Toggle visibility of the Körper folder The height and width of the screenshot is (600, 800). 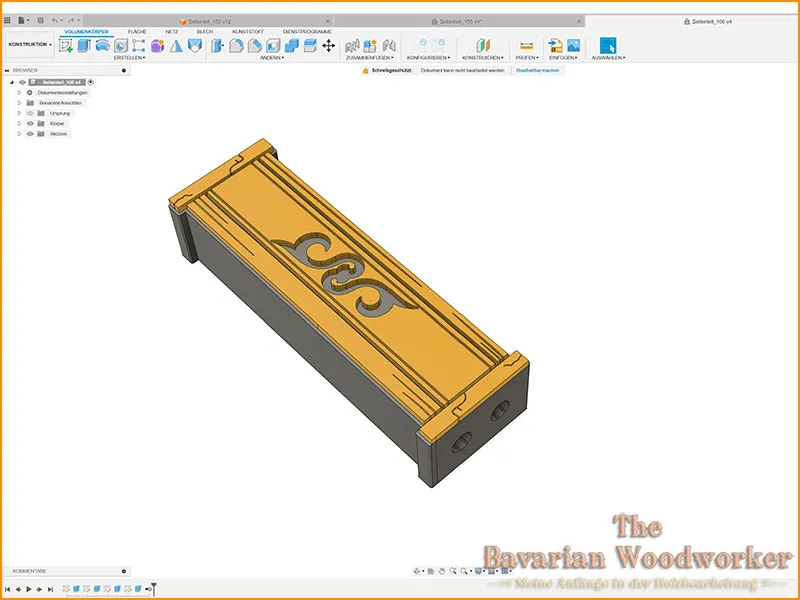coord(30,123)
